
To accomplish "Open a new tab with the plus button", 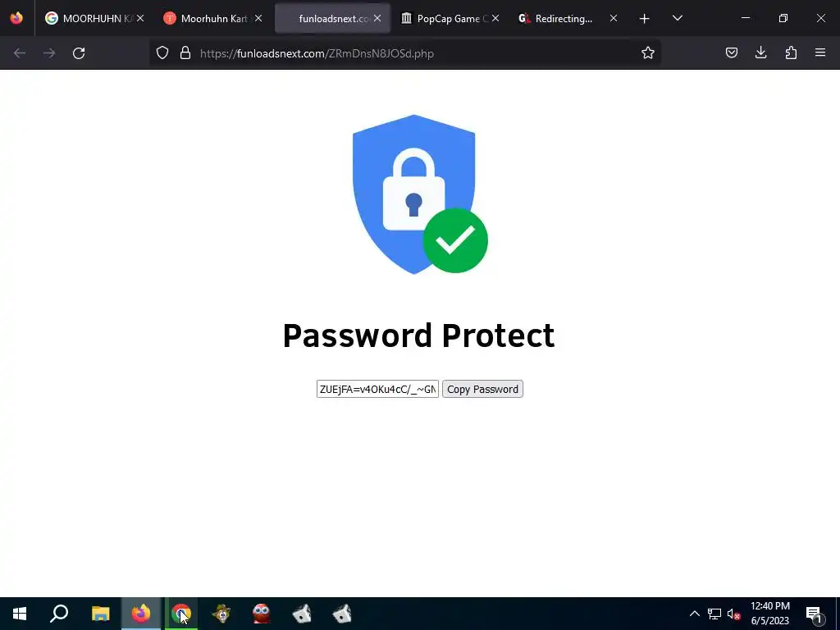I will 645,19.
